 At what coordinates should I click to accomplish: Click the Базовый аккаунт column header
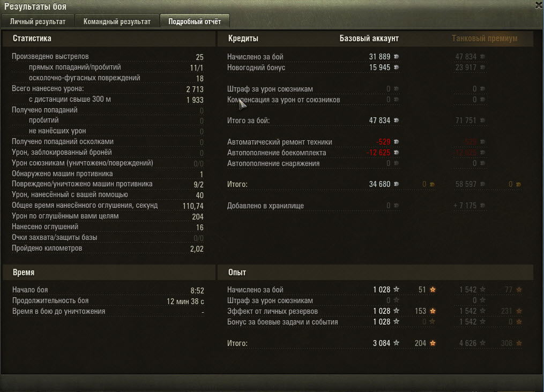click(369, 39)
